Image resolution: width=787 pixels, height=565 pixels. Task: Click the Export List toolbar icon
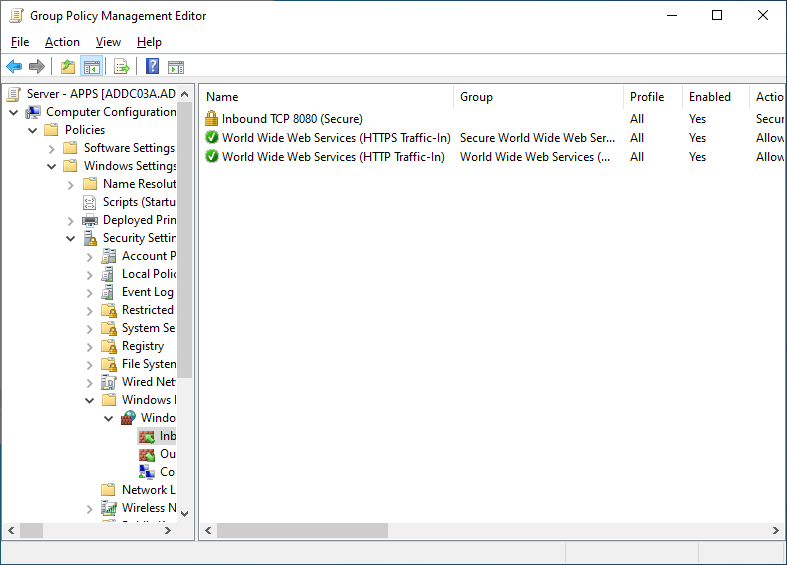pos(122,66)
